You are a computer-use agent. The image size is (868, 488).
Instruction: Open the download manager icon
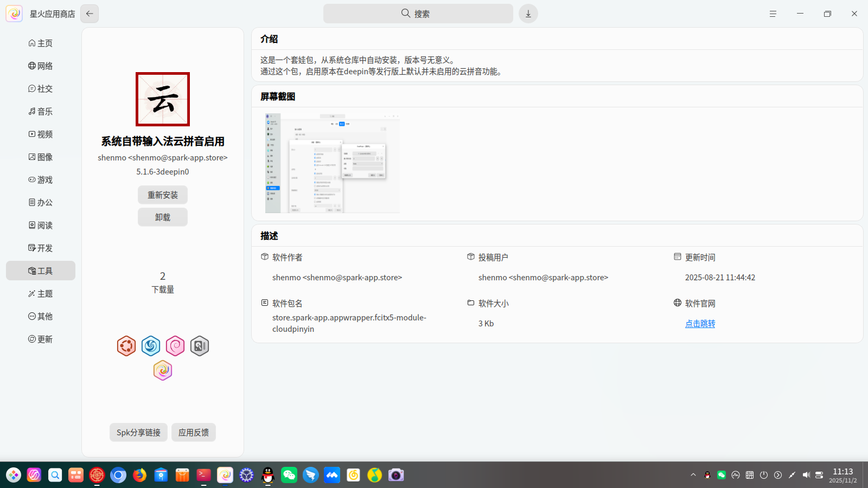point(528,14)
